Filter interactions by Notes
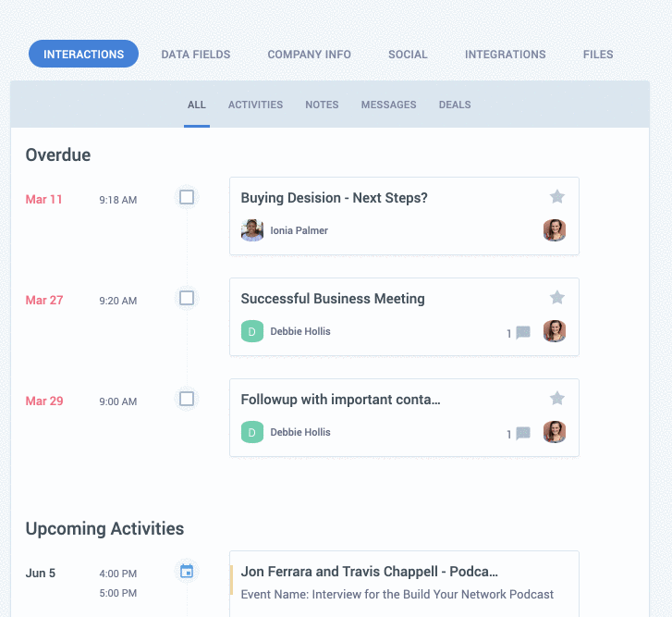Viewport: 672px width, 617px height. (322, 105)
